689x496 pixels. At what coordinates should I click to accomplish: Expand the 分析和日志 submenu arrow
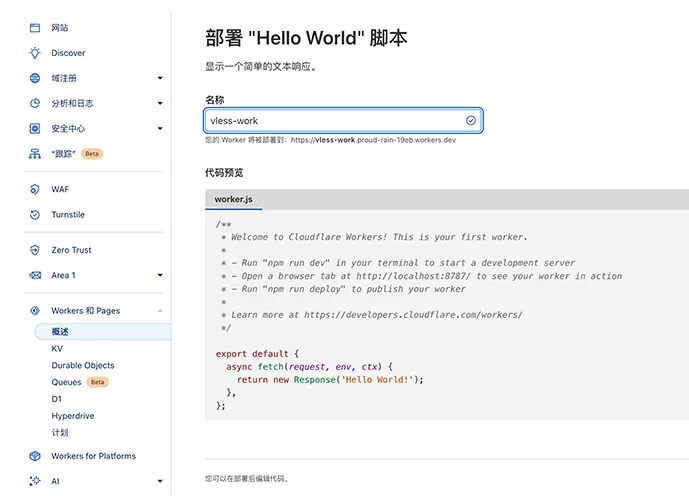pos(160,103)
